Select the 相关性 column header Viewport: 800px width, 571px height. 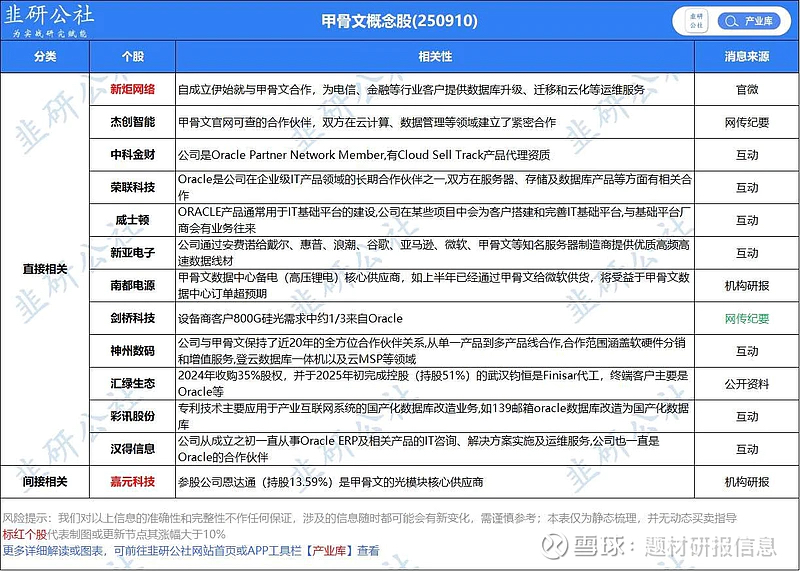[x=435, y=57]
